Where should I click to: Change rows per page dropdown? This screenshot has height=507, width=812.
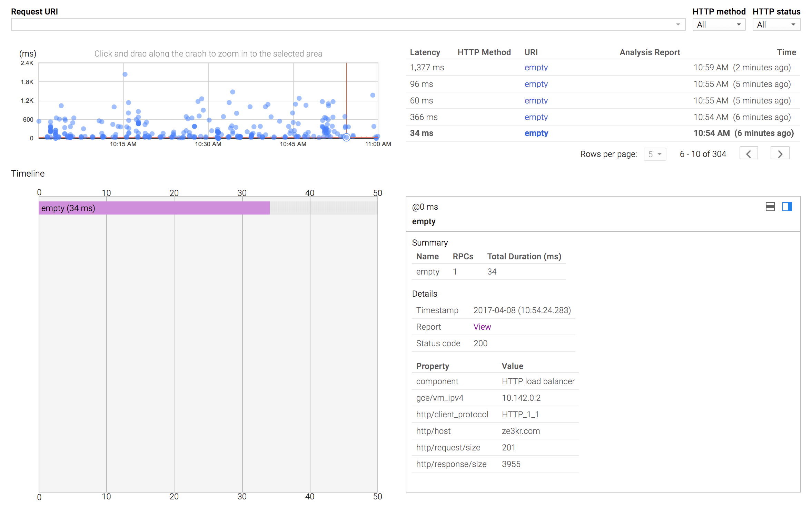[x=655, y=154]
